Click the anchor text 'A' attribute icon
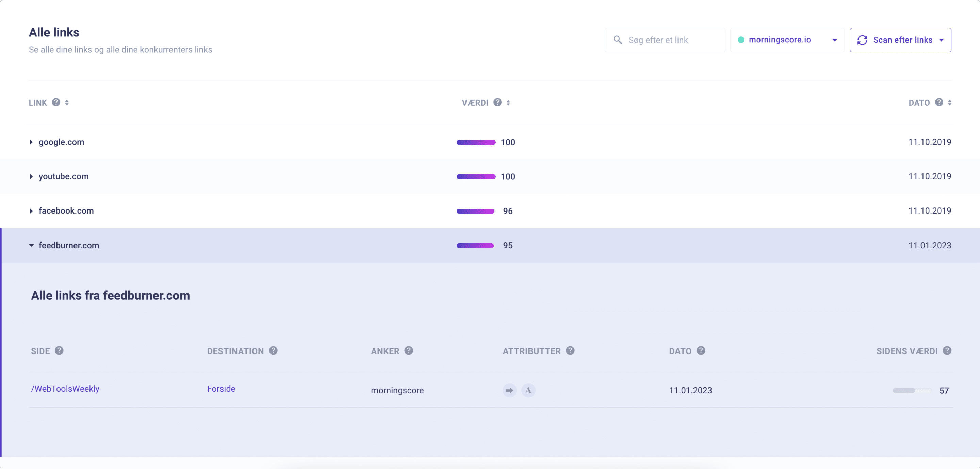This screenshot has width=980, height=469. pyautogui.click(x=528, y=390)
